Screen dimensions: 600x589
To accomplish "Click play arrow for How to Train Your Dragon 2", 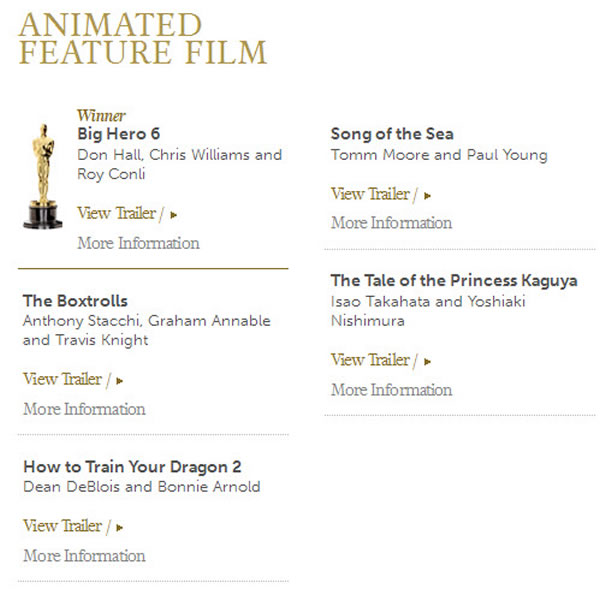I will click(120, 526).
